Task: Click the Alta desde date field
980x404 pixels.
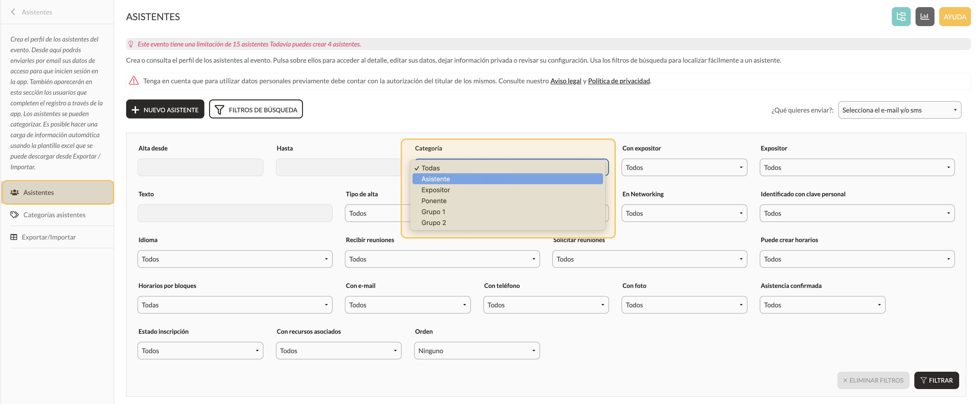Action: pyautogui.click(x=200, y=168)
